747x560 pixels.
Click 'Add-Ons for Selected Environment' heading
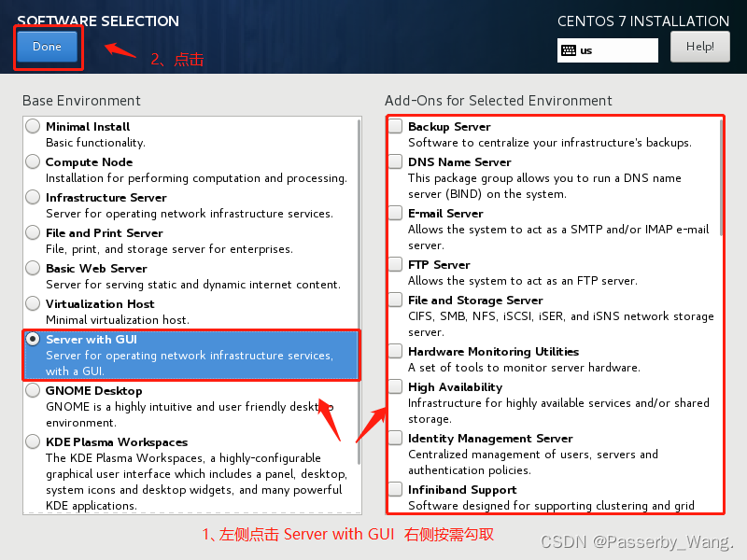coord(499,101)
